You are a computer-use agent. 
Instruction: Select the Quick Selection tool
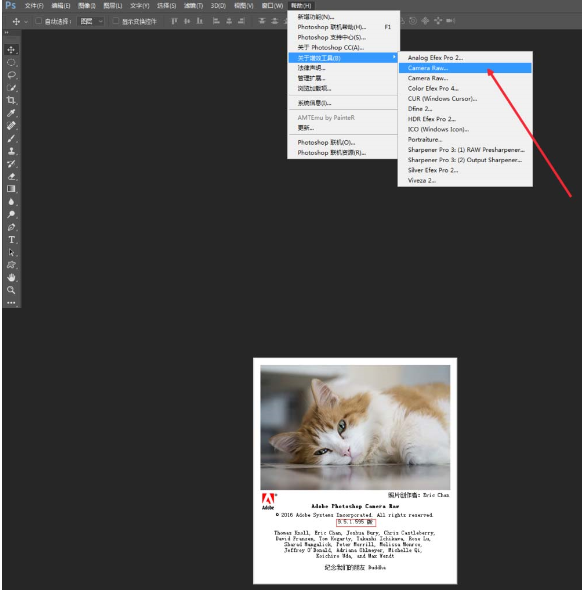[x=11, y=88]
